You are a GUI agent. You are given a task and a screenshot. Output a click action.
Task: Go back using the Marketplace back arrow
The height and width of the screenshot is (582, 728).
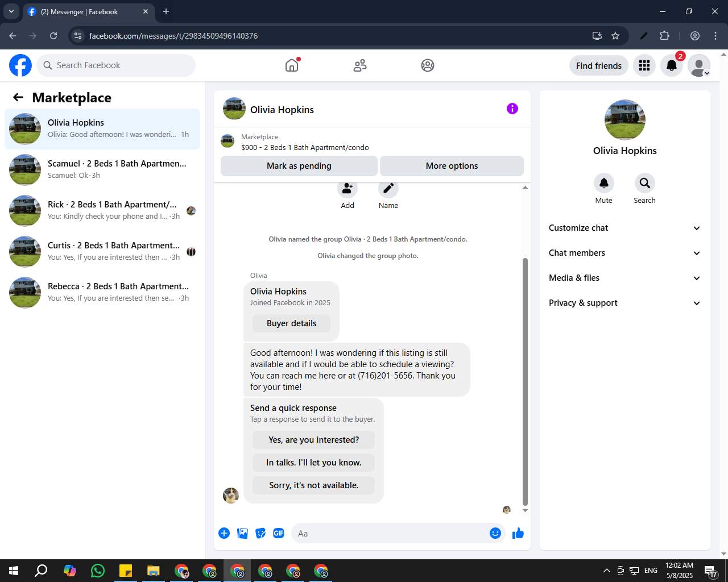[x=18, y=97]
